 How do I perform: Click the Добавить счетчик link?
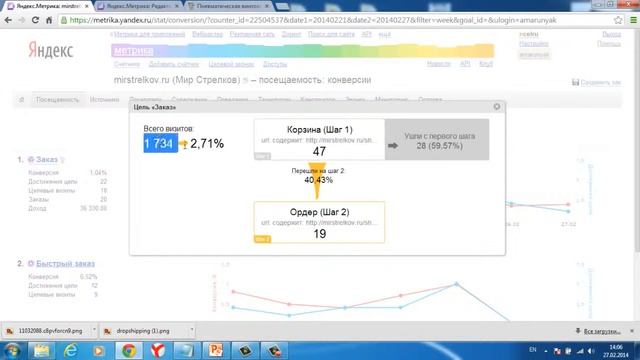[x=174, y=64]
